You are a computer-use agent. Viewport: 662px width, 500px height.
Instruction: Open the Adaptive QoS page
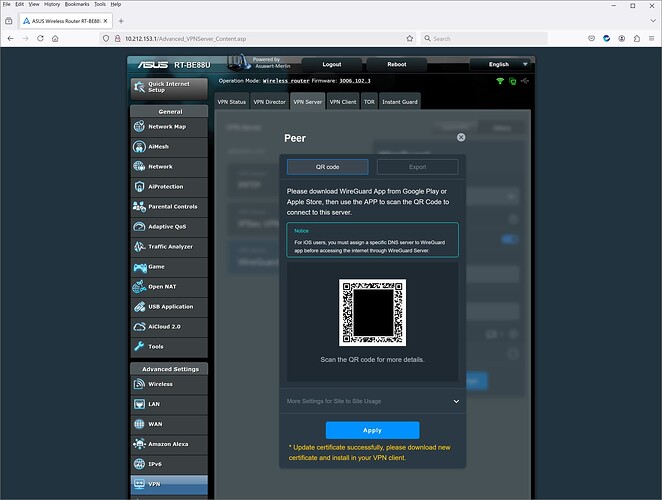tap(167, 227)
